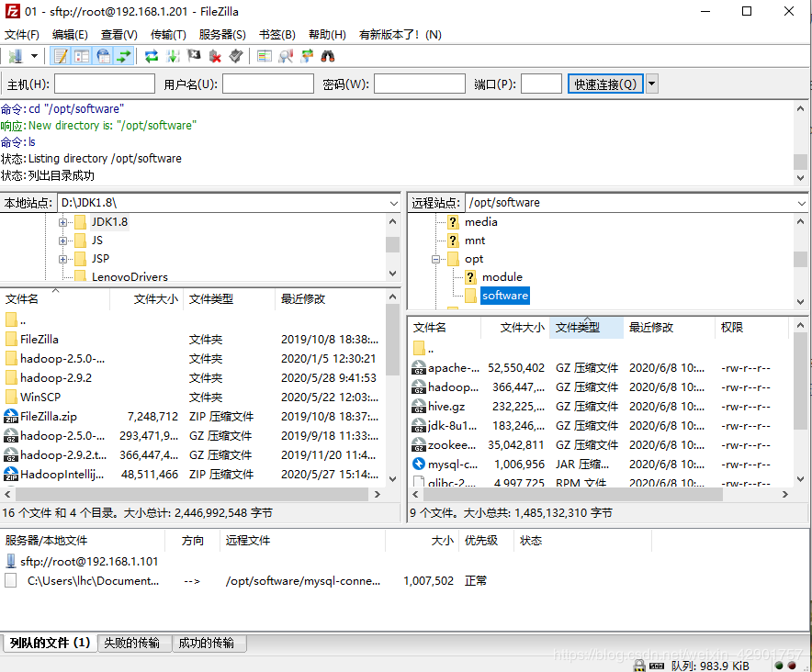Viewport: 812px width, 672px height.
Task: Select the zookee... remote archive icon
Action: 419,444
